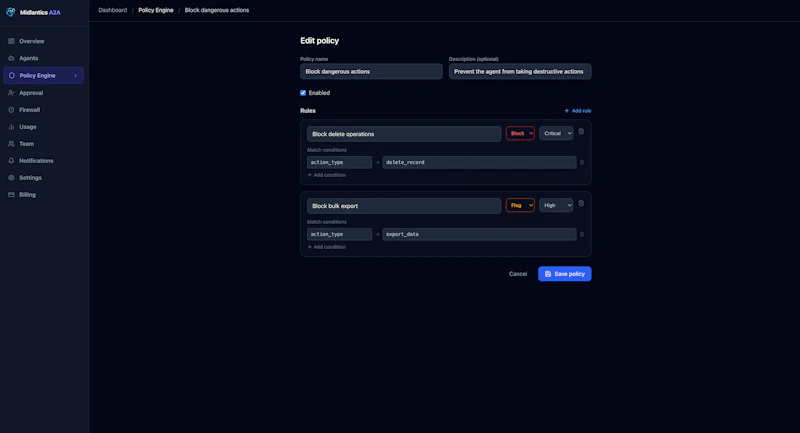This screenshot has width=800, height=433.
Task: Open Team page
Action: click(43, 144)
